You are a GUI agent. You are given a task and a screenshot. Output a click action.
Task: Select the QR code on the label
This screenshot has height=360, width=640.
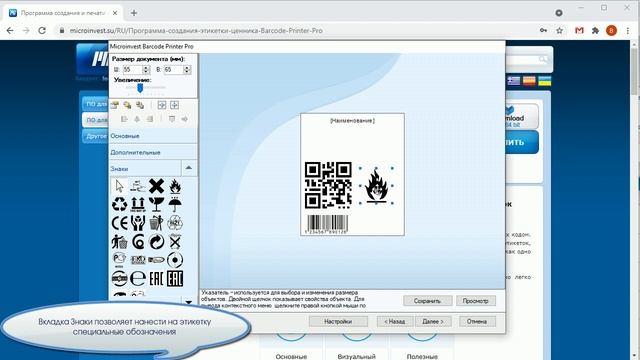pyautogui.click(x=328, y=185)
